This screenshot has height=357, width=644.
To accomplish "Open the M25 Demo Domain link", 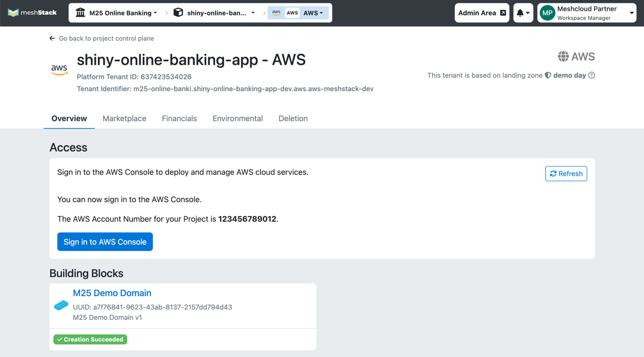I will [112, 293].
